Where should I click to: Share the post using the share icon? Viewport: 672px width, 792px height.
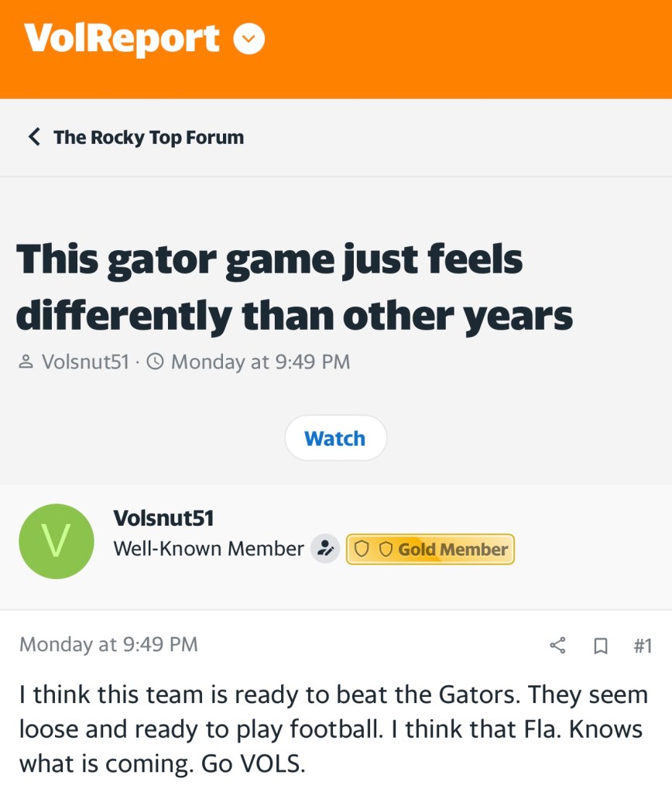coord(557,645)
